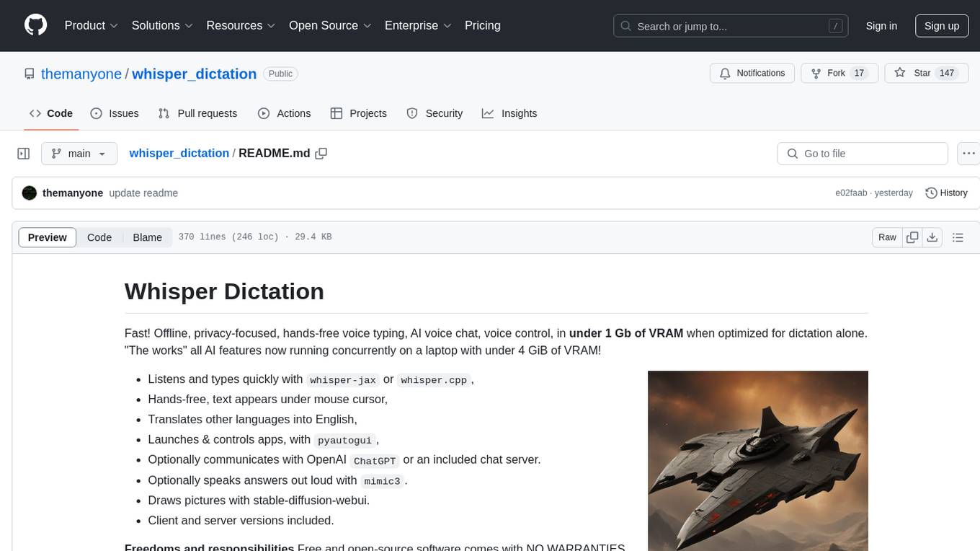980x551 pixels.
Task: Expand the Open Source menu
Action: click(x=330, y=25)
